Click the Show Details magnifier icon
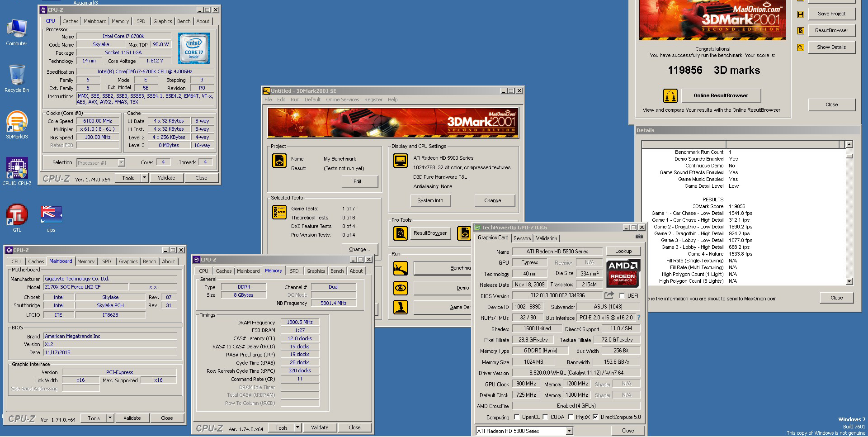Image resolution: width=868 pixels, height=437 pixels. (801, 47)
